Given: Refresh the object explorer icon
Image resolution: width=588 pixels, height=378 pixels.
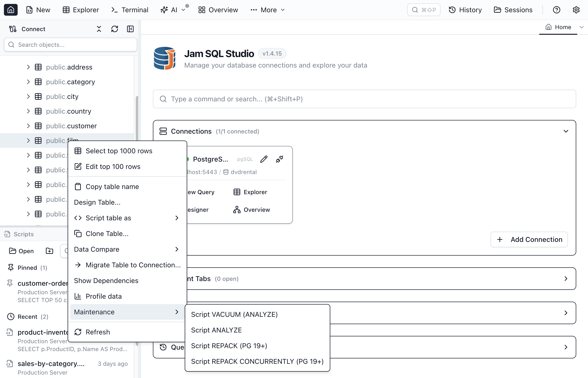Looking at the screenshot, I should (115, 29).
